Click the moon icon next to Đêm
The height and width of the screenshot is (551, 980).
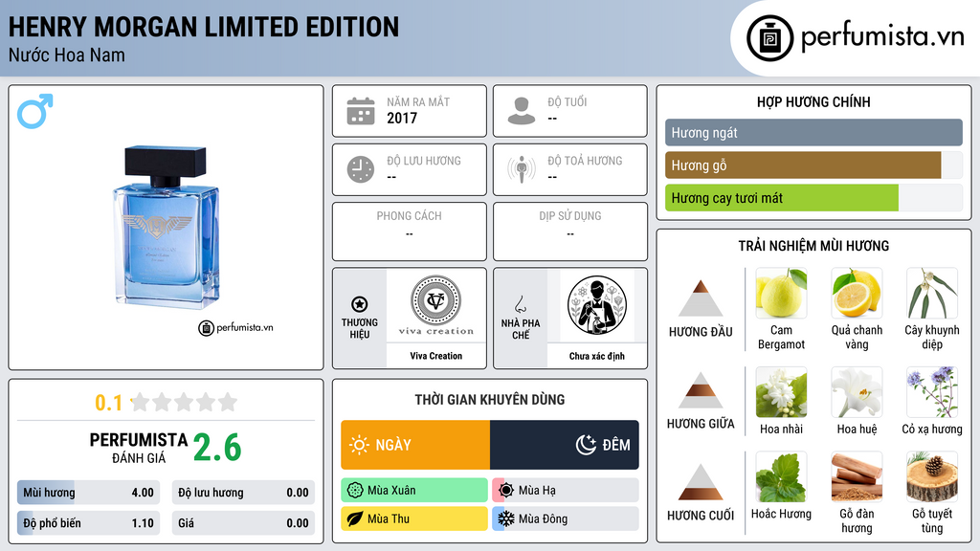tap(586, 445)
